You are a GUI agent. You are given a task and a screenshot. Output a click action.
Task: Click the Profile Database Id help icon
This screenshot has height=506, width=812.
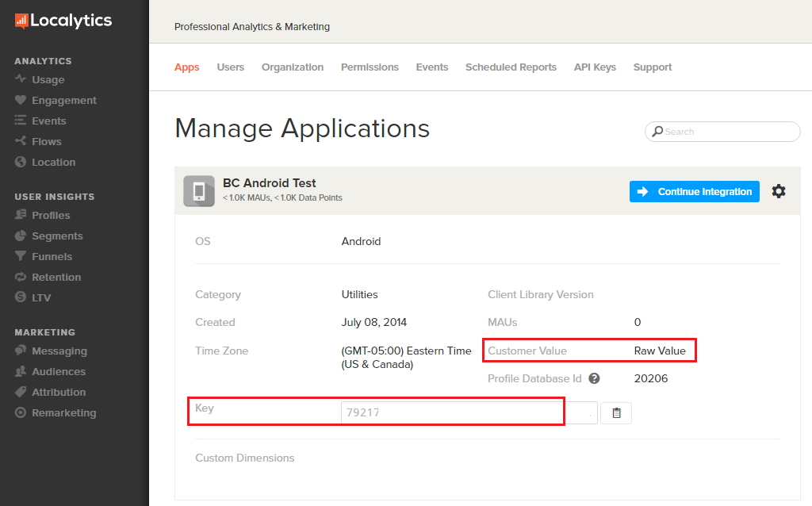pyautogui.click(x=594, y=379)
